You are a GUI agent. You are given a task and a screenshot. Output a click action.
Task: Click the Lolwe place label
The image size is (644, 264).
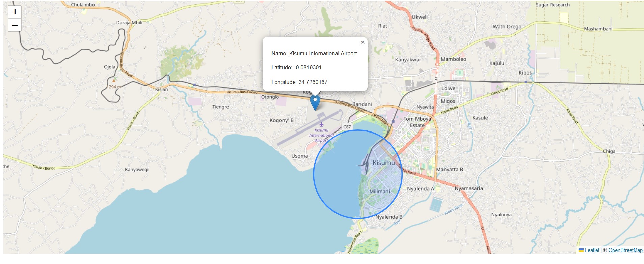click(449, 88)
